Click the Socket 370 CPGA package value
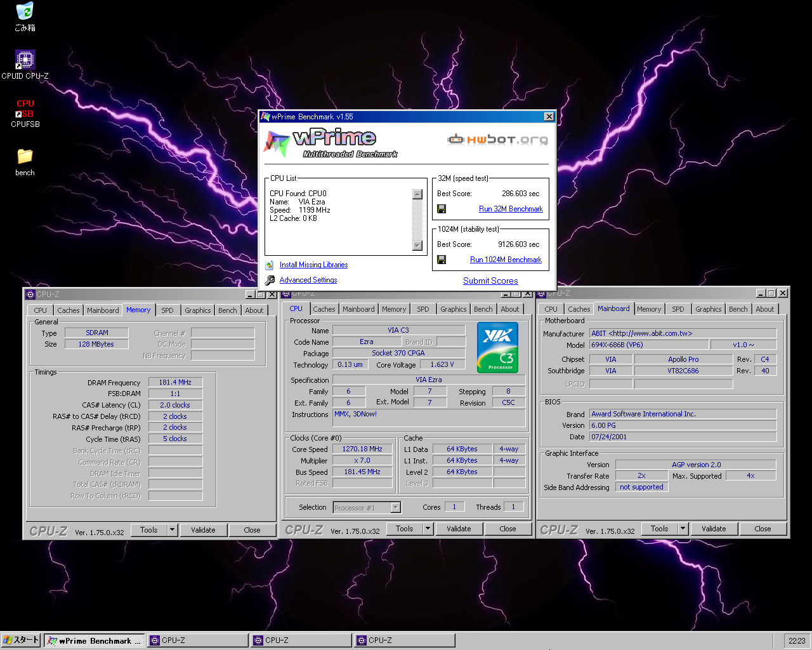Image resolution: width=812 pixels, height=650 pixels. click(x=398, y=353)
